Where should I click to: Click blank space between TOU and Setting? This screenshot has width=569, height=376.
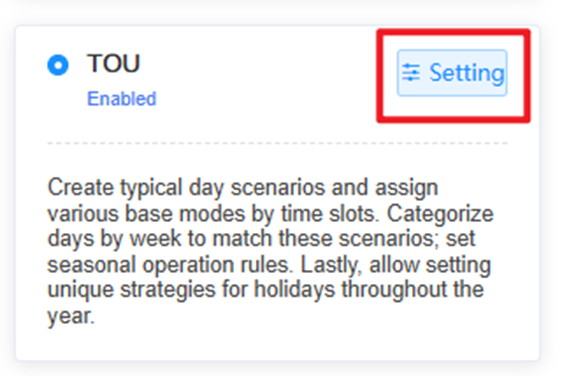point(269,73)
